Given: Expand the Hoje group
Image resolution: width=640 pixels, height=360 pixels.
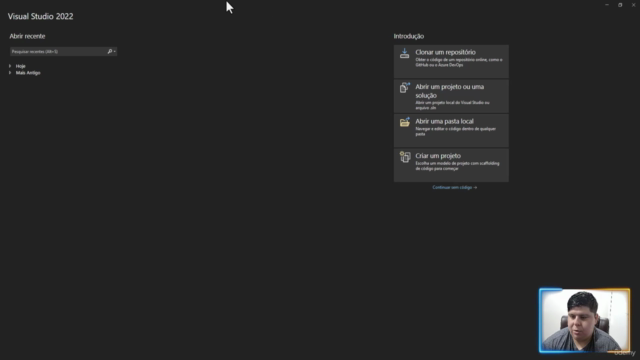Looking at the screenshot, I should 10,66.
